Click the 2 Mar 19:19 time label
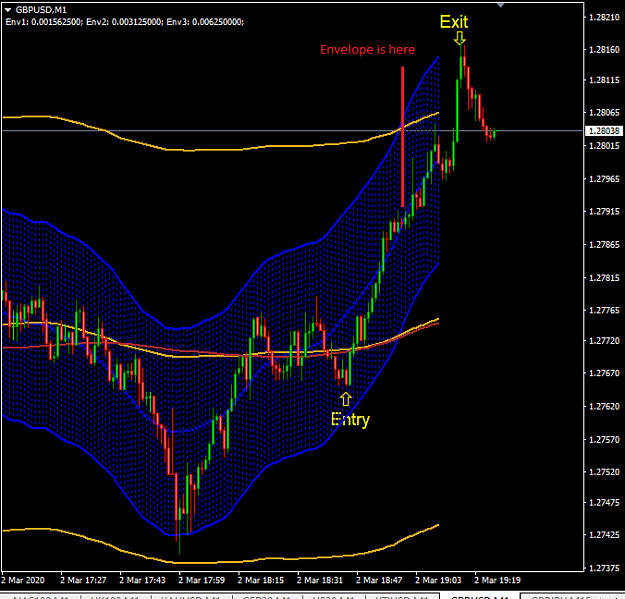 point(497,580)
